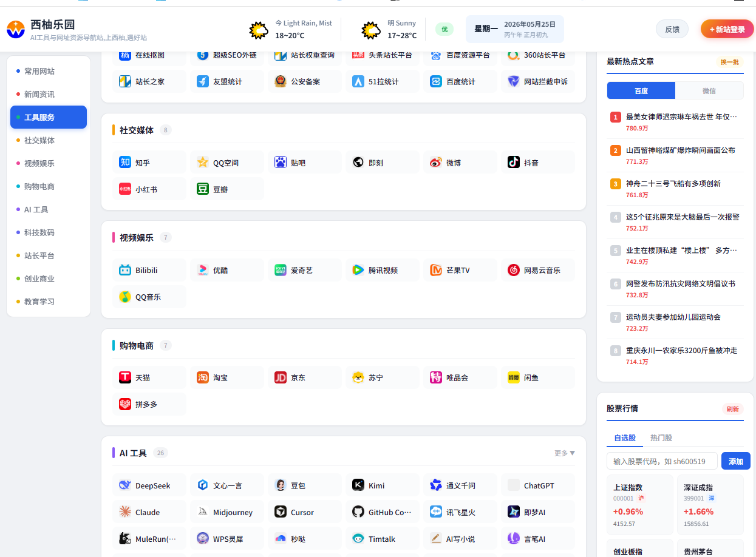
Task: Open the 站长之家 link
Action: point(150,81)
